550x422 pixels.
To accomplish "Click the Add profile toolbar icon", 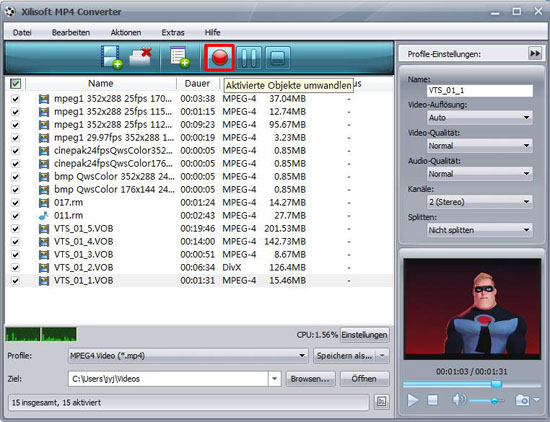I will click(180, 58).
